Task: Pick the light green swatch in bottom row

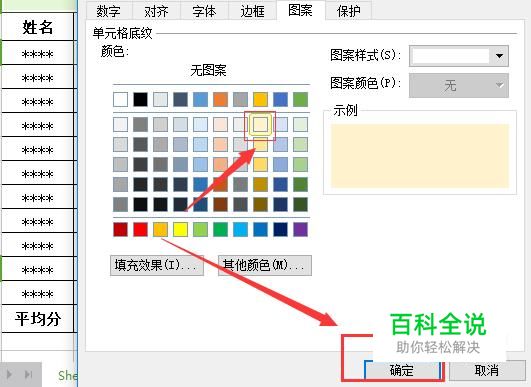Action: [x=200, y=229]
